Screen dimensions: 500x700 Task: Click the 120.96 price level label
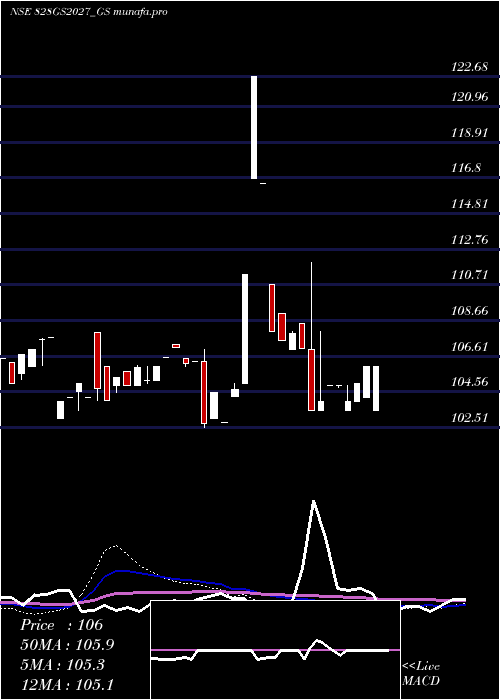point(469,96)
